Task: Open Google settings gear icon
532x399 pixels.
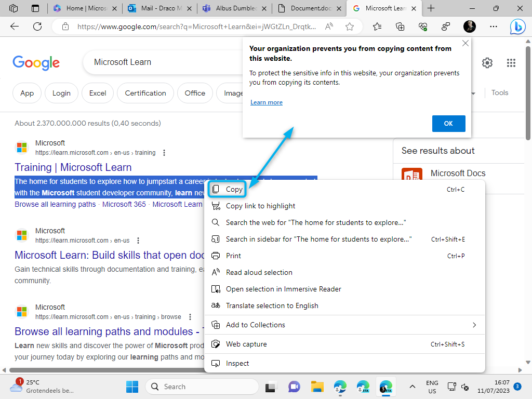Action: click(x=487, y=63)
